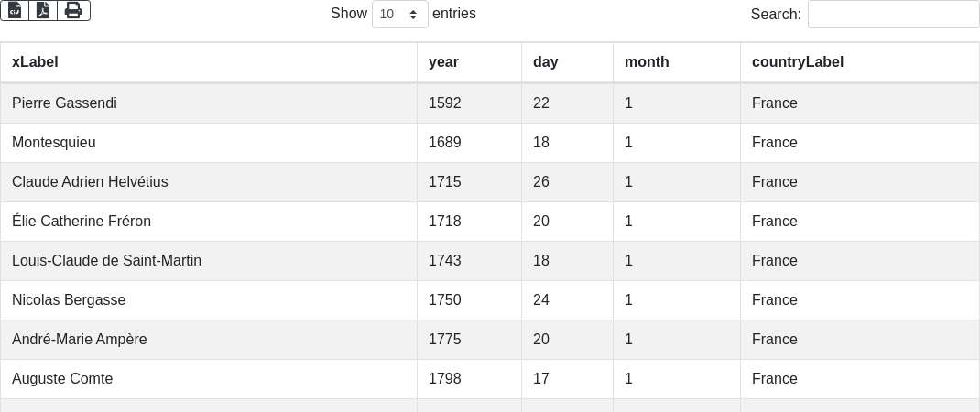Sort by day column header

(x=568, y=62)
